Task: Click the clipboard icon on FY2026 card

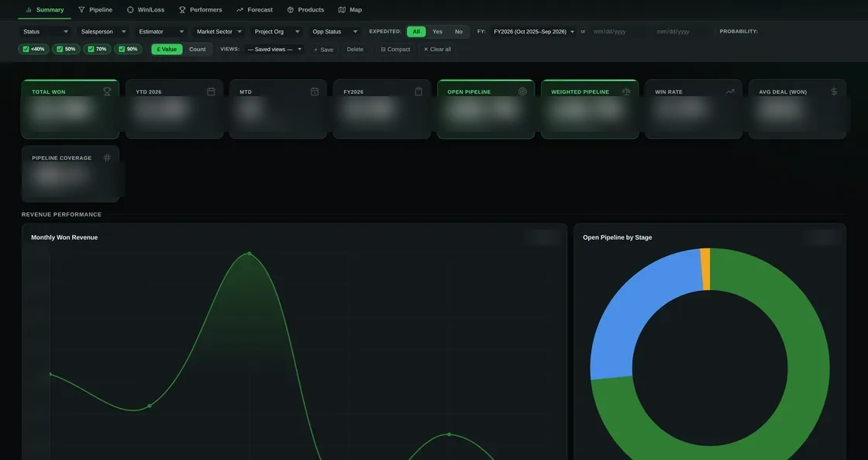Action: pos(418,92)
